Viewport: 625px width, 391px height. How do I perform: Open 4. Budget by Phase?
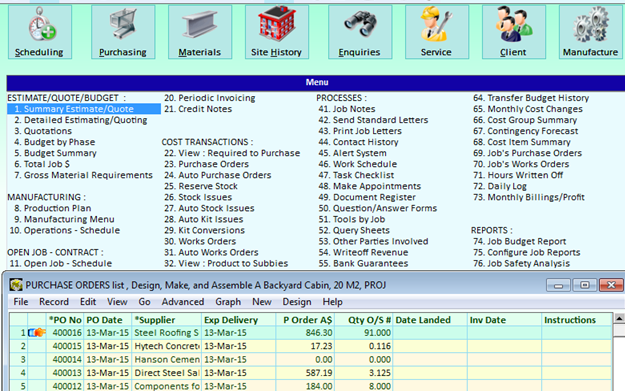click(55, 142)
